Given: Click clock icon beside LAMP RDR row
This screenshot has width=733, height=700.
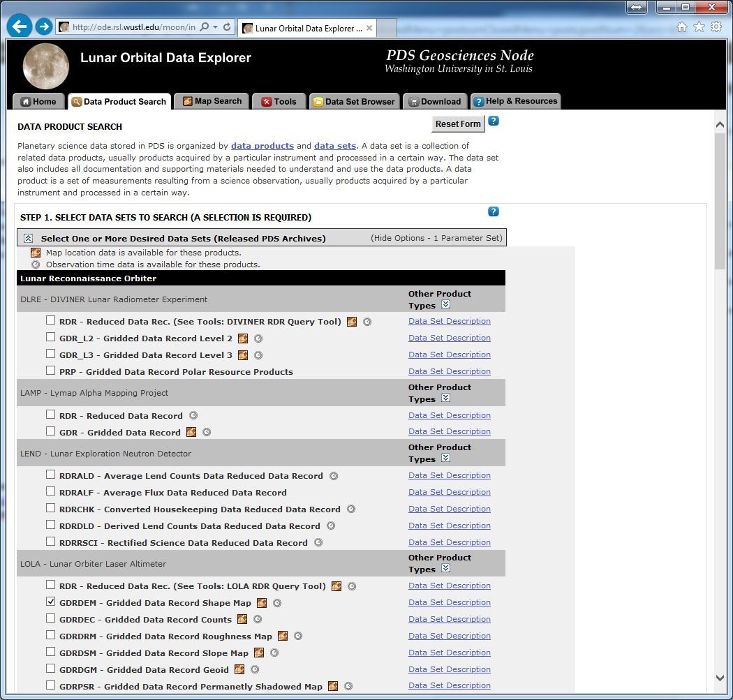Looking at the screenshot, I should point(193,415).
